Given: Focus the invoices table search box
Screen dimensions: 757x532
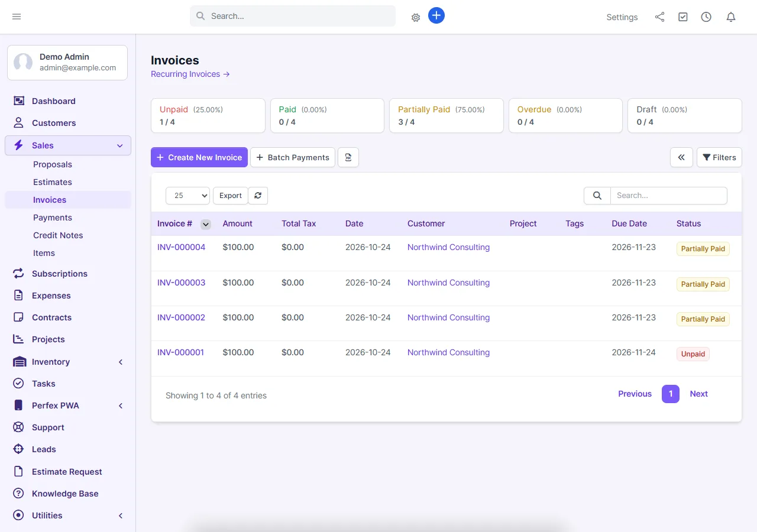Looking at the screenshot, I should (x=669, y=196).
